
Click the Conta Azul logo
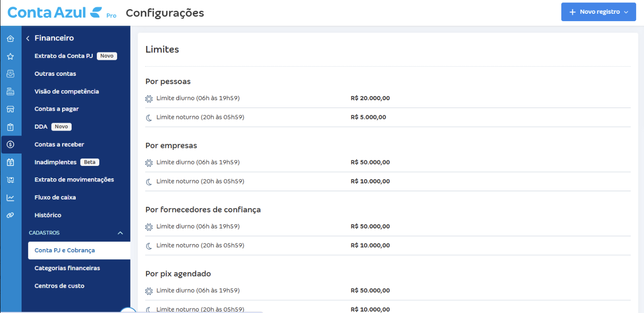(55, 12)
